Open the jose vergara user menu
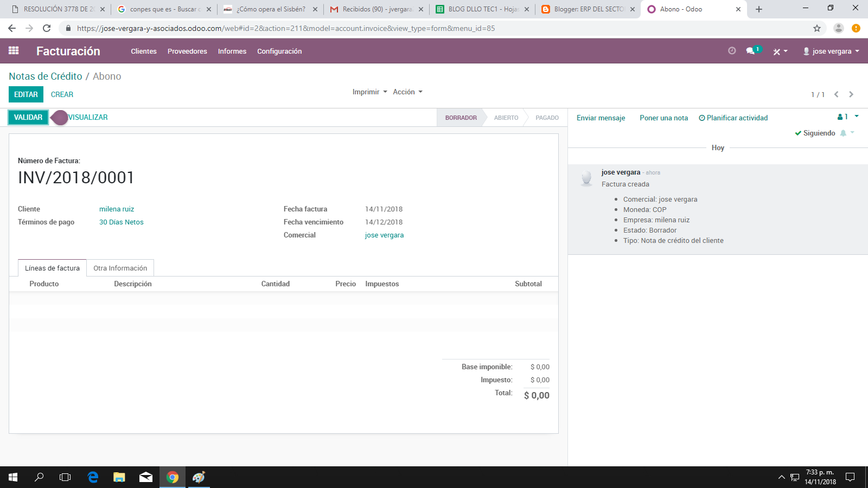The image size is (868, 488). tap(831, 51)
